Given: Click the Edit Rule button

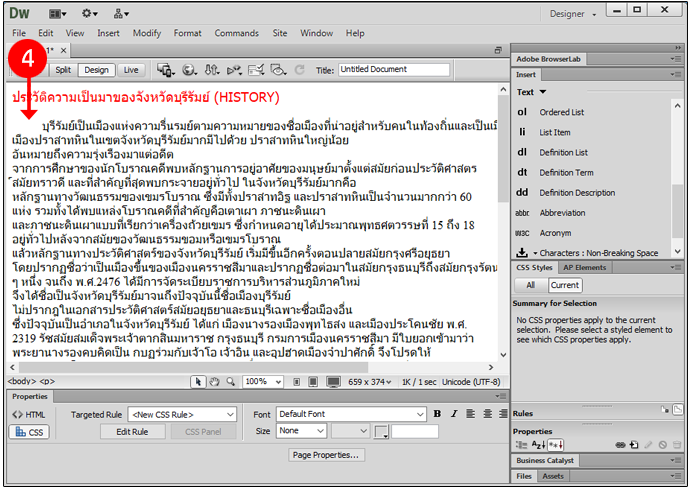Looking at the screenshot, I should 132,432.
